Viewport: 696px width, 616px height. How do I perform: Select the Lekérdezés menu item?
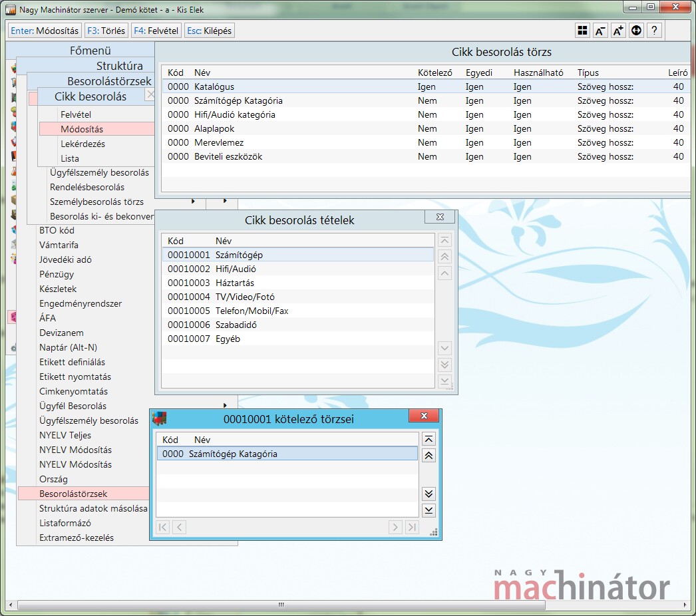pyautogui.click(x=83, y=144)
